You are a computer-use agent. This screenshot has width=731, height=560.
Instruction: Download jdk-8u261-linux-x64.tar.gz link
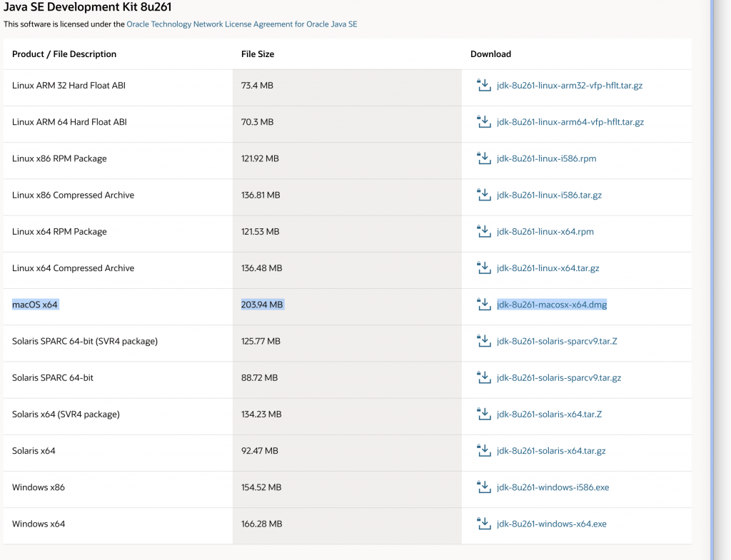[548, 268]
